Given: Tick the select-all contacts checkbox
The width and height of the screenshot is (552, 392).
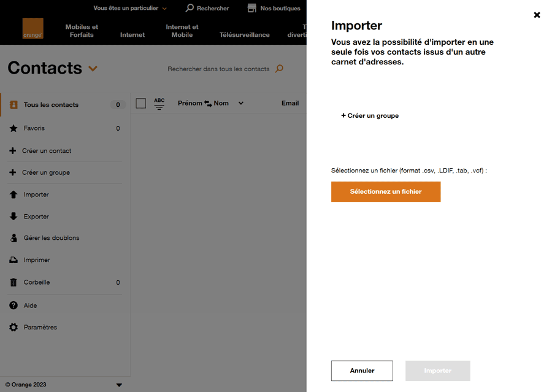Looking at the screenshot, I should point(141,103).
